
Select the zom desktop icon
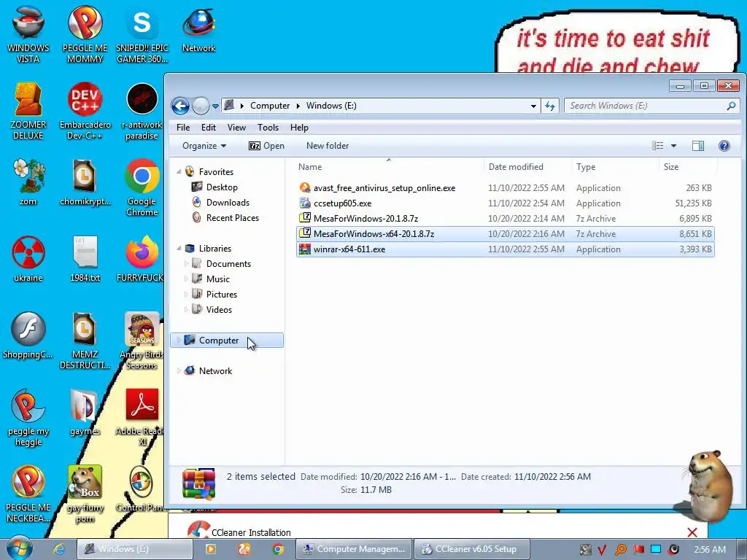[28, 182]
